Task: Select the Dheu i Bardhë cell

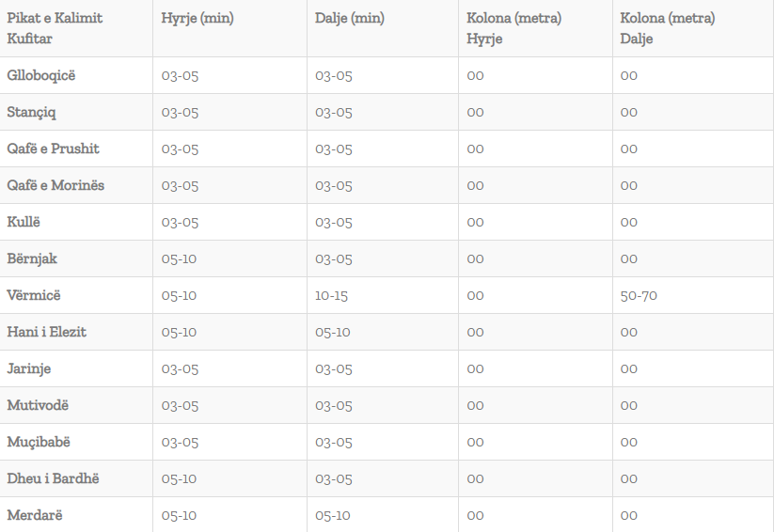Action: 53,478
